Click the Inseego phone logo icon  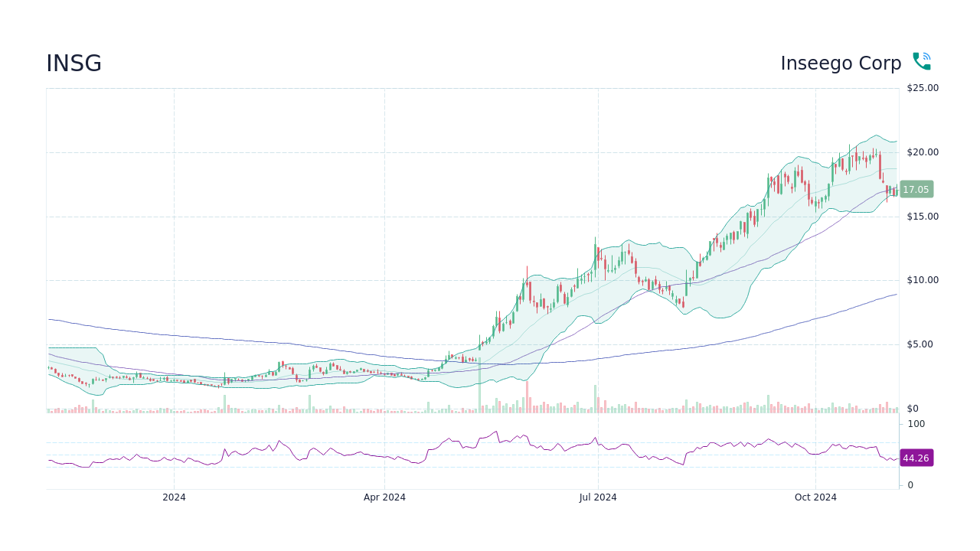922,62
